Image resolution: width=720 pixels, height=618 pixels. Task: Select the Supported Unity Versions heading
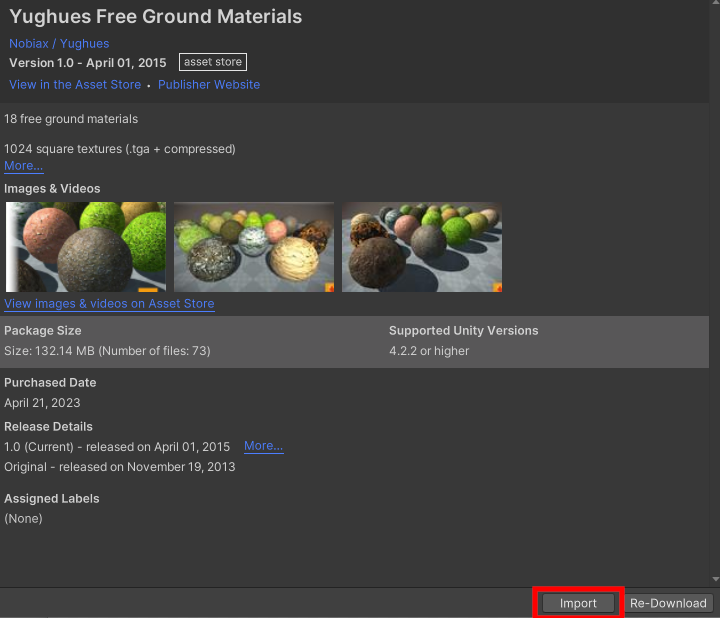[x=464, y=331]
